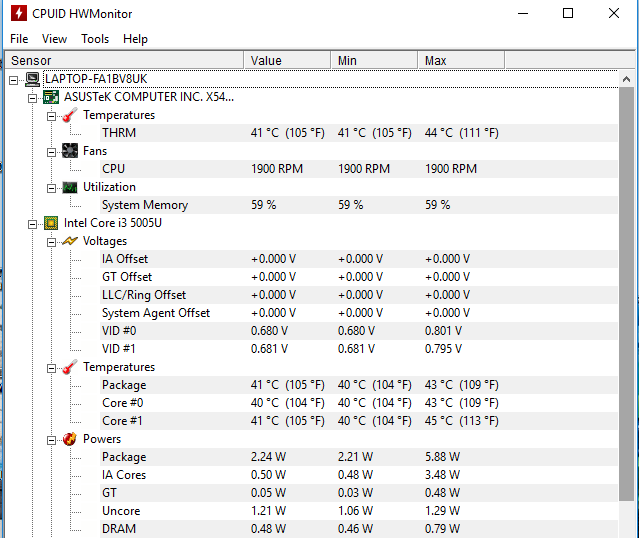Select the GT Offset voltage row
639x538 pixels.
(x=359, y=277)
